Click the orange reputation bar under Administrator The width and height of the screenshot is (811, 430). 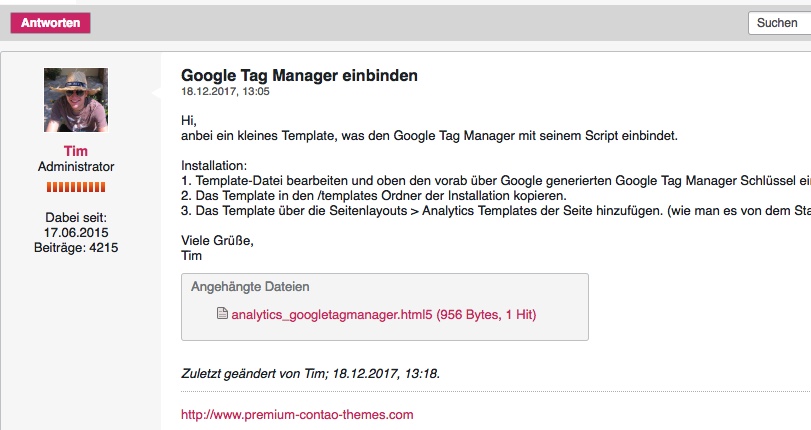76,187
